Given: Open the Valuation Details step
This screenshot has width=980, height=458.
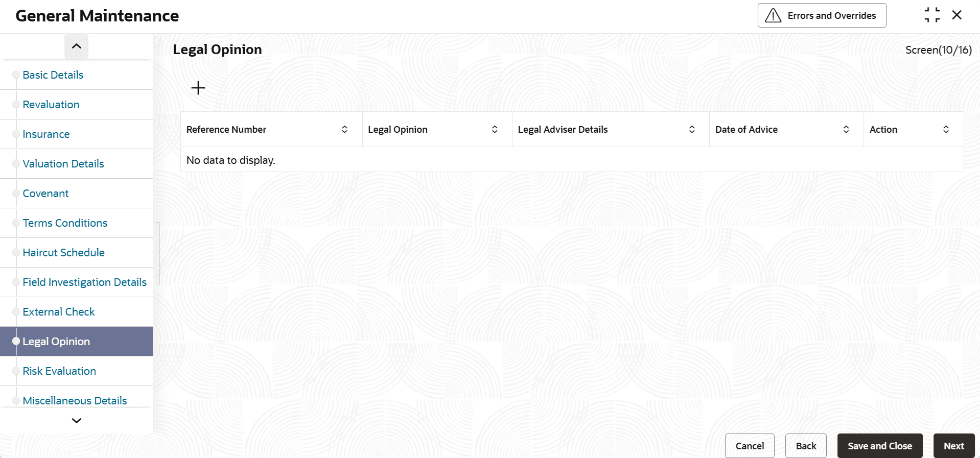Looking at the screenshot, I should tap(63, 164).
